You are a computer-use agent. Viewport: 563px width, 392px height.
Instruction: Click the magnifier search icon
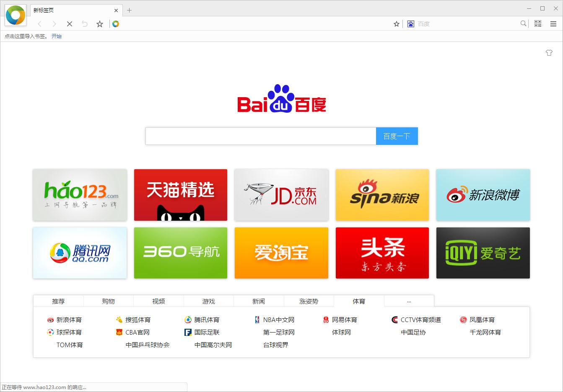pyautogui.click(x=523, y=23)
